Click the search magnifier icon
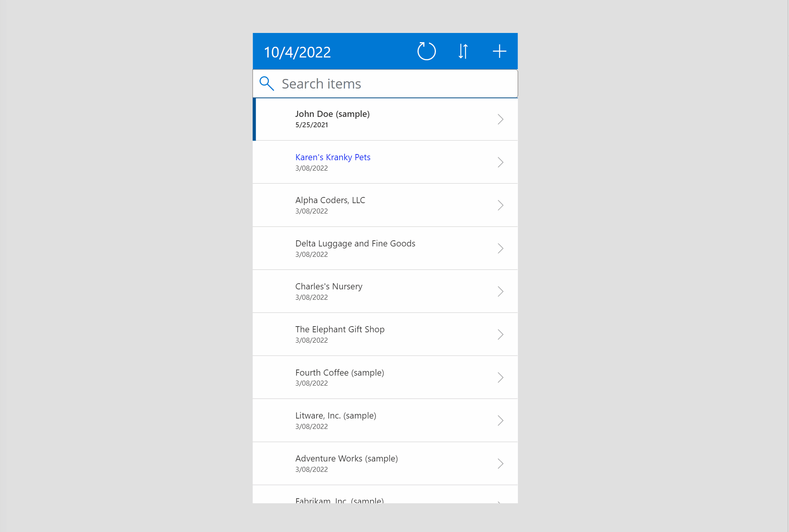 click(x=267, y=83)
